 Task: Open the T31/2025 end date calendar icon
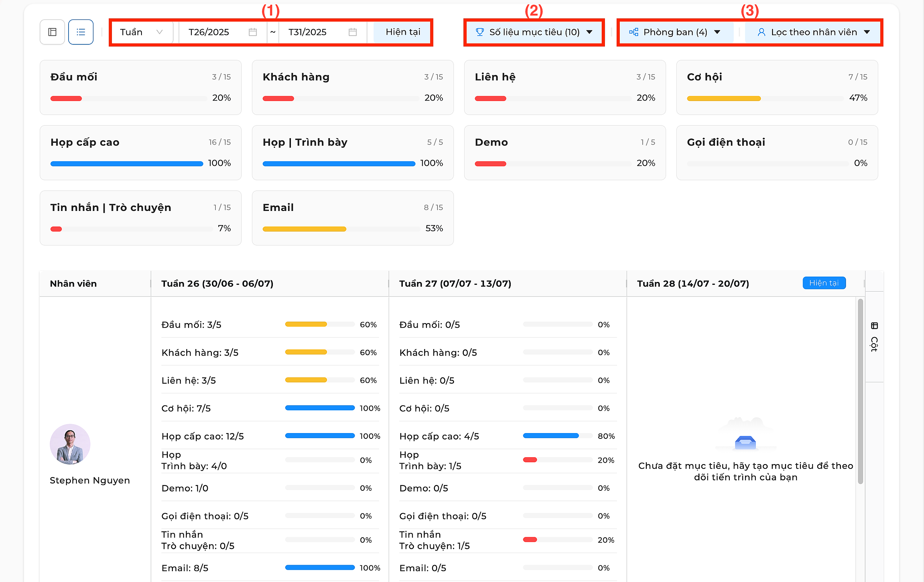pyautogui.click(x=353, y=32)
